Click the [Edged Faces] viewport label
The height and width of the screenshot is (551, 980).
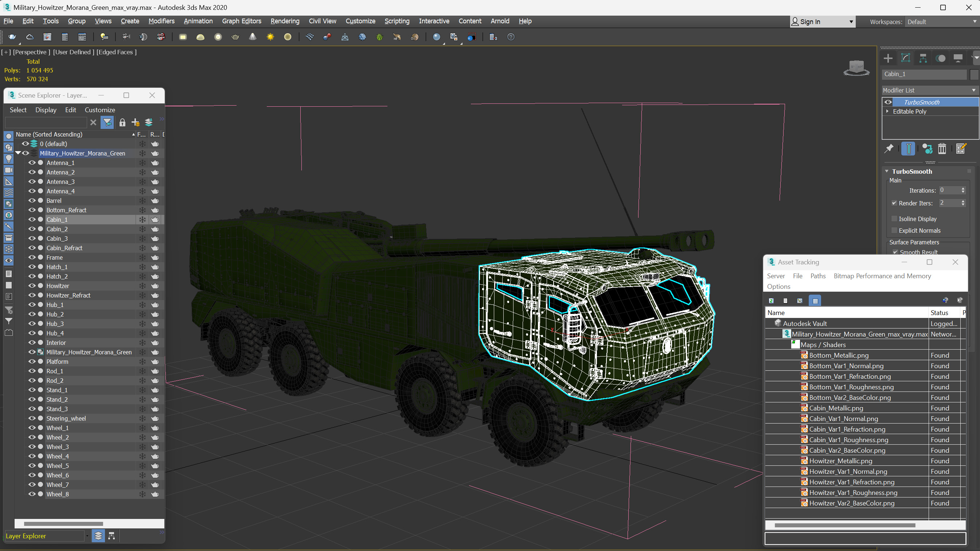[116, 52]
